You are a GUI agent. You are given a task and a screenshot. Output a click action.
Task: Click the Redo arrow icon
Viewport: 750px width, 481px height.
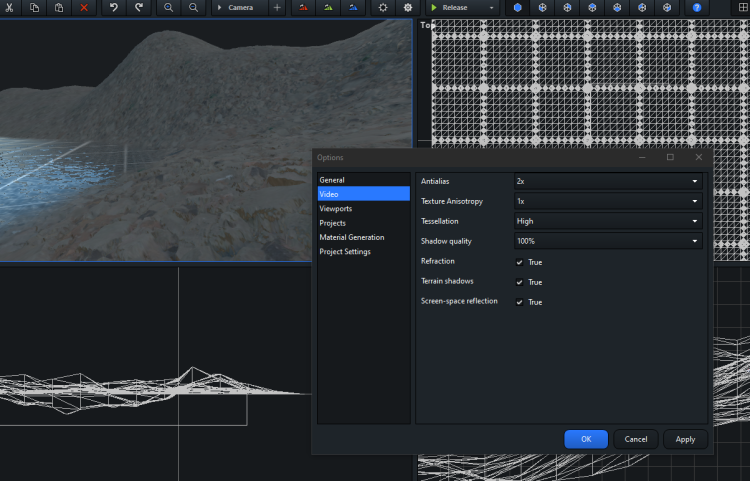[138, 7]
